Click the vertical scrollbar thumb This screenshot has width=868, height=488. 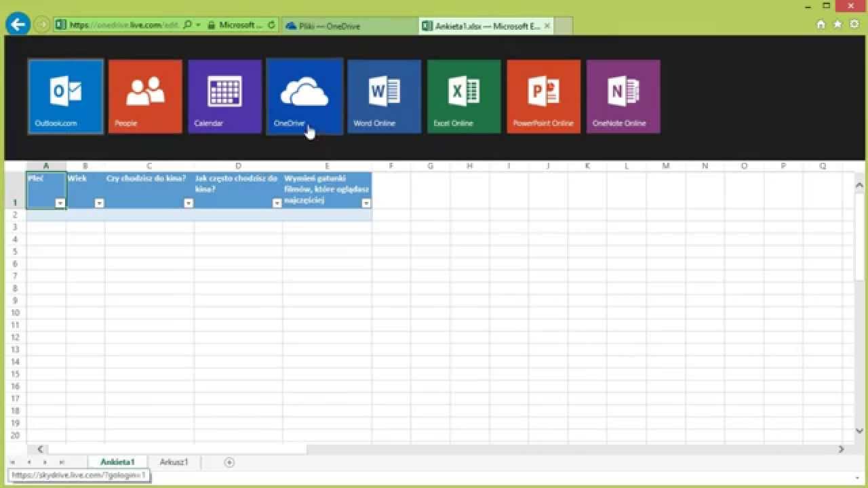pos(859,237)
